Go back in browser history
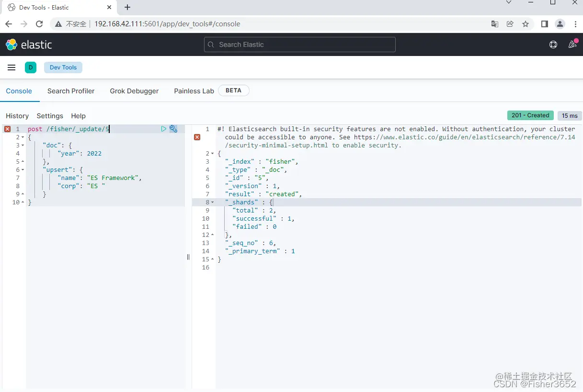Viewport: 583px width, 392px height. tap(9, 24)
